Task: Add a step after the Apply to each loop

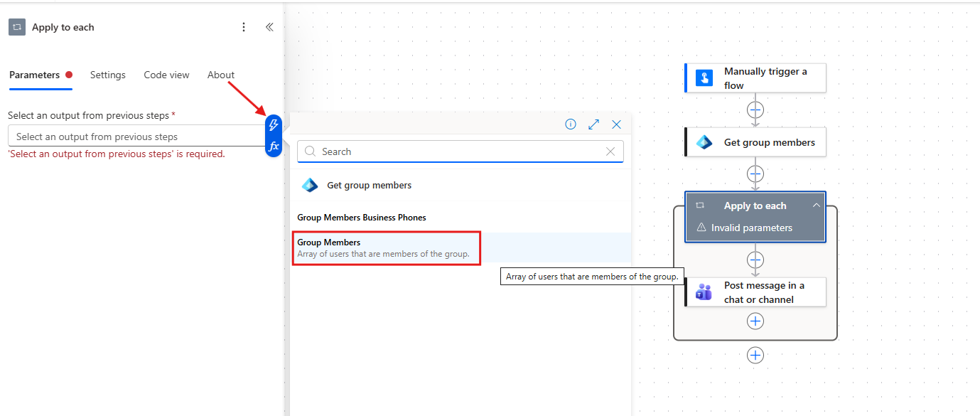Action: pos(755,355)
